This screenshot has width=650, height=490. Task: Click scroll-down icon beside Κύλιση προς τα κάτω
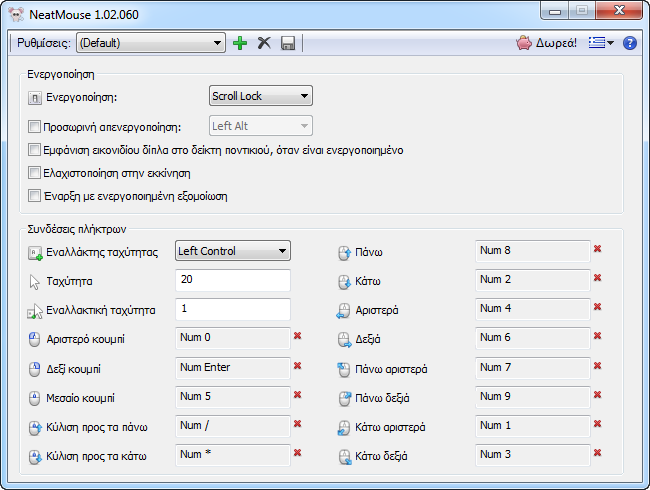pyautogui.click(x=35, y=457)
